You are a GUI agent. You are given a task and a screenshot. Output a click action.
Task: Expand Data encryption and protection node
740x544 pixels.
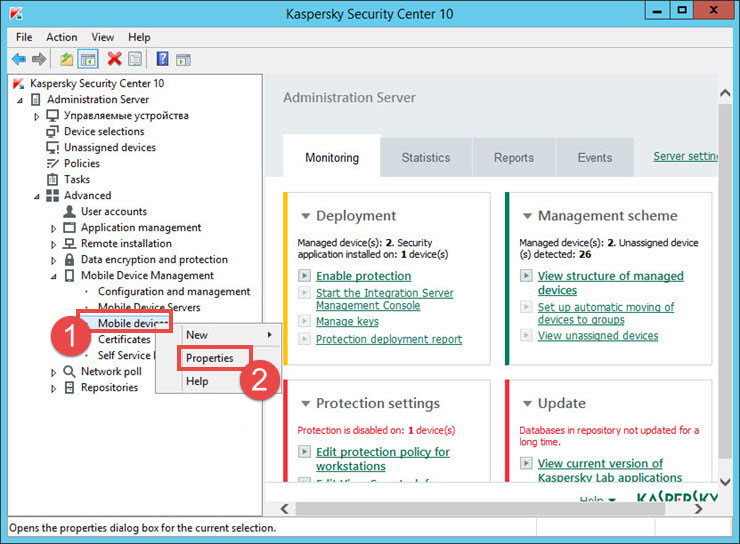click(53, 260)
